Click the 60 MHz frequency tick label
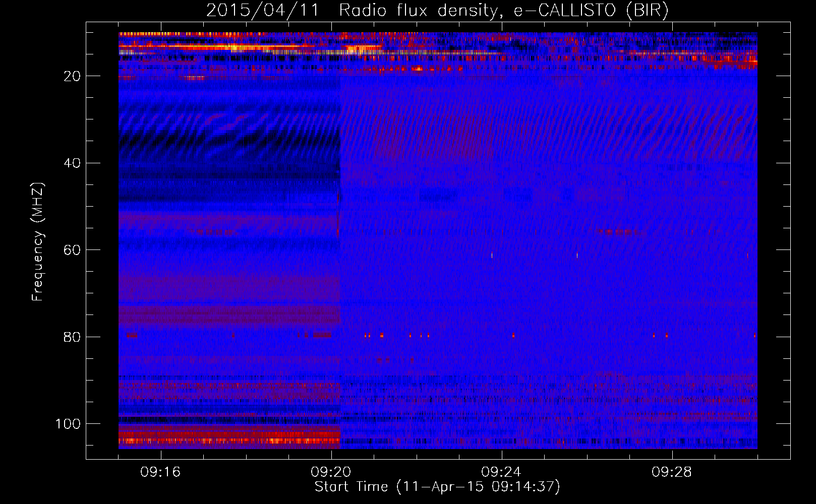 click(x=73, y=250)
